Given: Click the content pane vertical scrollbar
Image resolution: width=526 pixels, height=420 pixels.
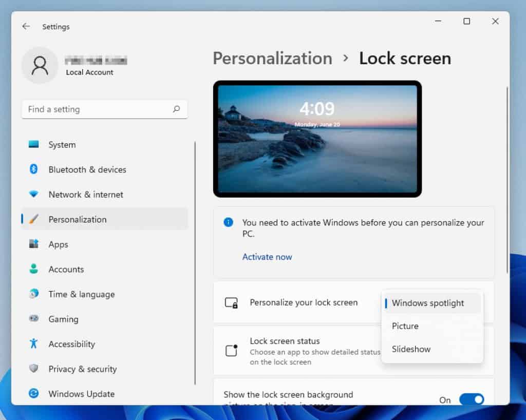Looking at the screenshot, I should [507, 180].
